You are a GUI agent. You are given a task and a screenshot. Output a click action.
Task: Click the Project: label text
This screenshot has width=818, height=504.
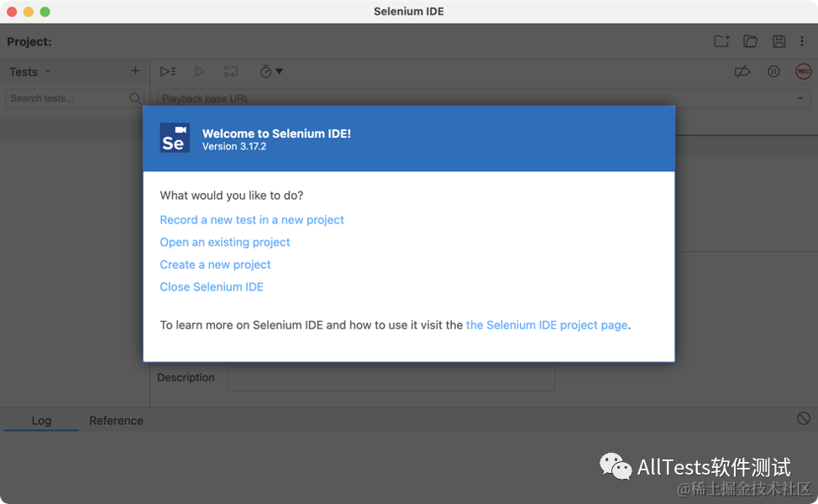point(29,42)
